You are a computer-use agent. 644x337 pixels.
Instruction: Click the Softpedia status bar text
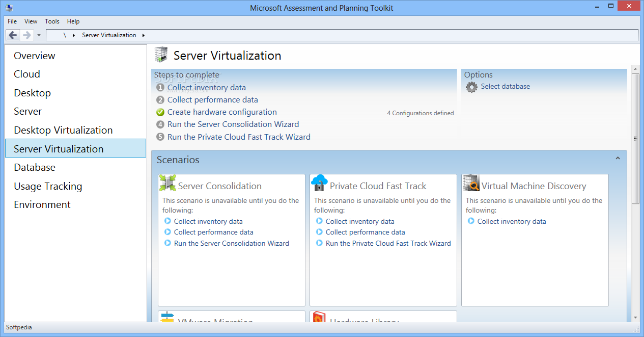[x=19, y=327]
